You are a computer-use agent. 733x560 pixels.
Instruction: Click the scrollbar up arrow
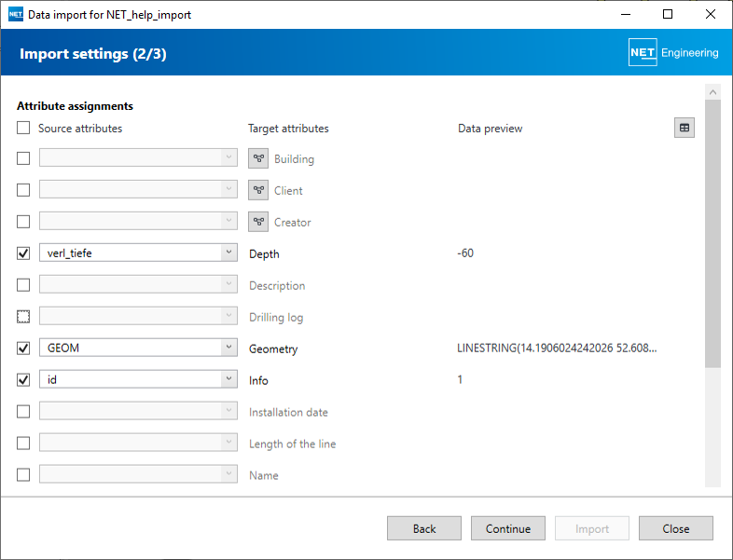(x=712, y=92)
